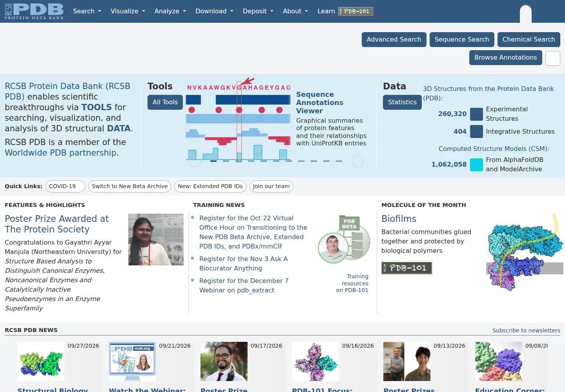Click the PDB Beta training resources image
Viewport: 565px width, 392px height.
[344, 238]
